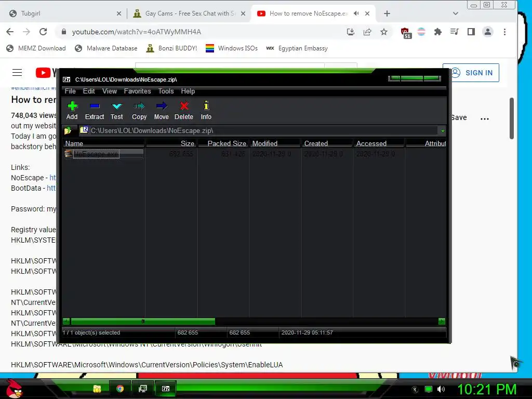Show hidden tray icons arrow

[415, 389]
